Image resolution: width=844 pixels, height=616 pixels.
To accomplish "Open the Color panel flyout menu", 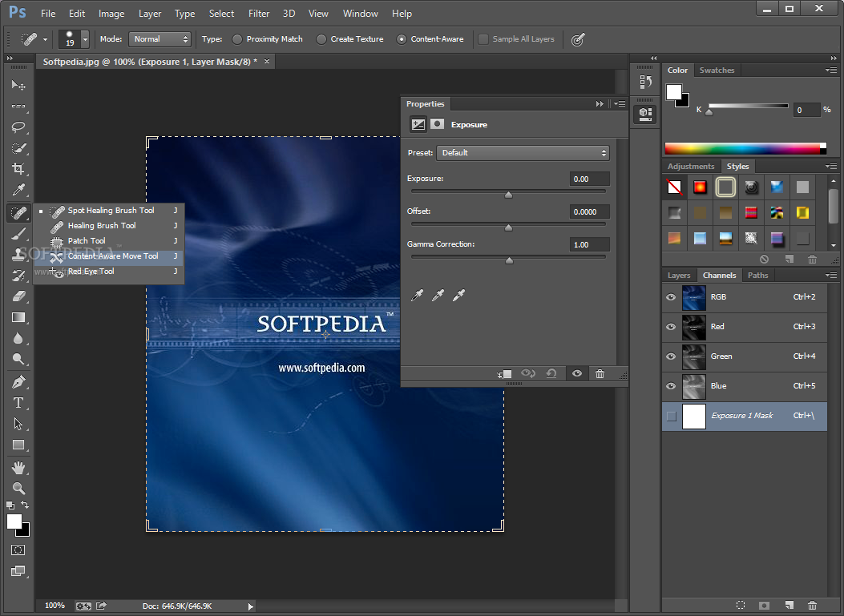I will pyautogui.click(x=832, y=70).
